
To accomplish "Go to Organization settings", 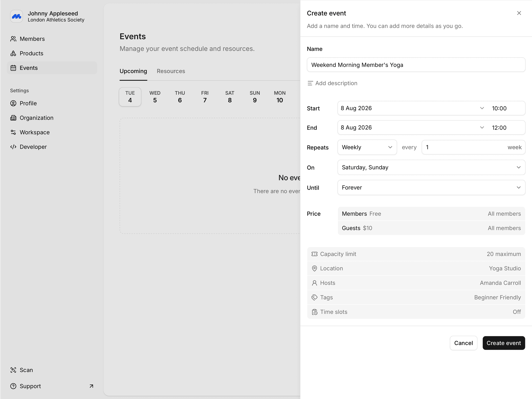I will pyautogui.click(x=52, y=118).
